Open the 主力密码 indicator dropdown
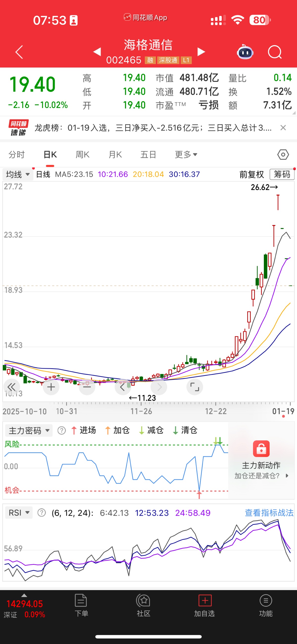 (29, 431)
